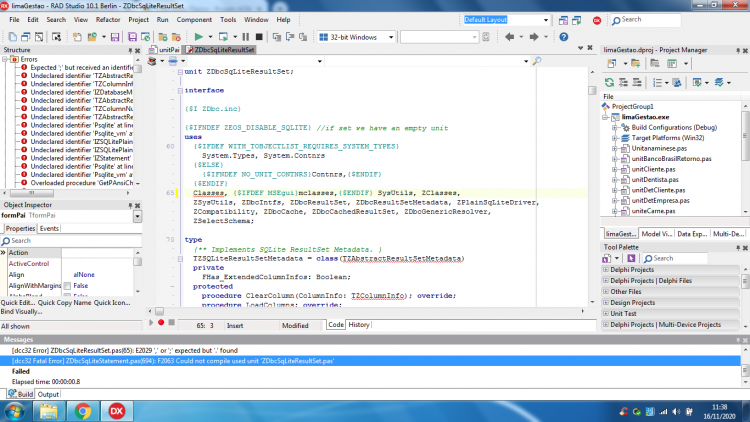Navigate back with left arrow
Viewport: 750px width, 422px height.
(x=509, y=37)
